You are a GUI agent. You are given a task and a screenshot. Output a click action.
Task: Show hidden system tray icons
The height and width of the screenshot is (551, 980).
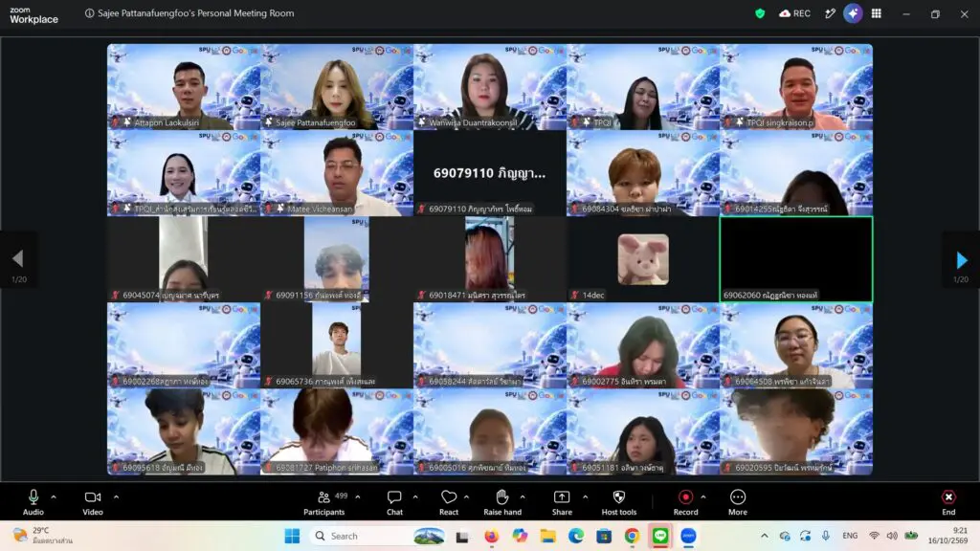765,536
